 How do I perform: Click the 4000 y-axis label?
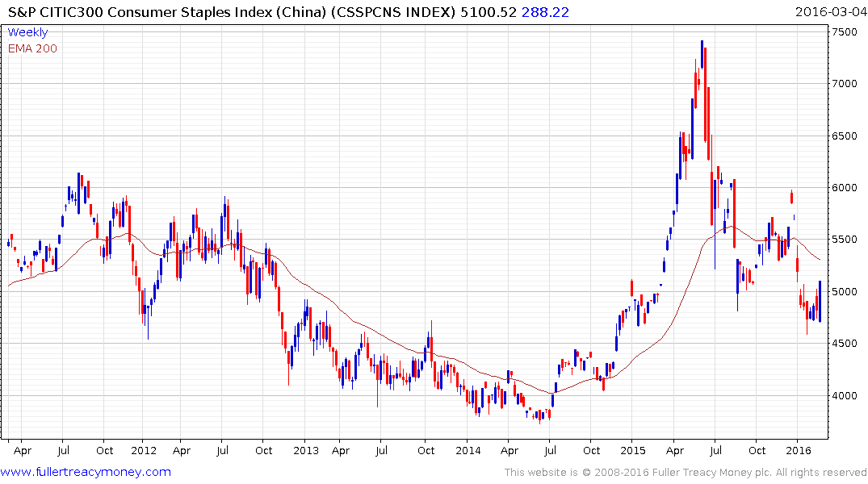tap(845, 395)
